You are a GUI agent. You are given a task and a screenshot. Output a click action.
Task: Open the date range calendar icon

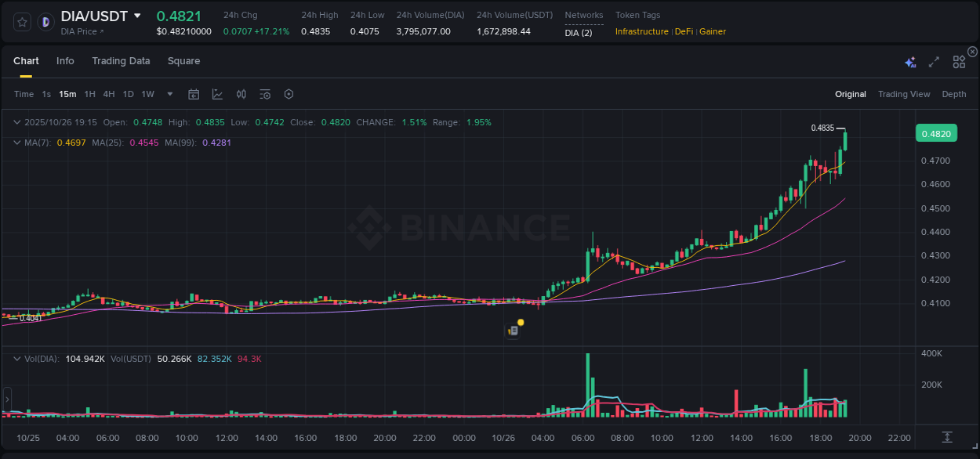tap(194, 94)
